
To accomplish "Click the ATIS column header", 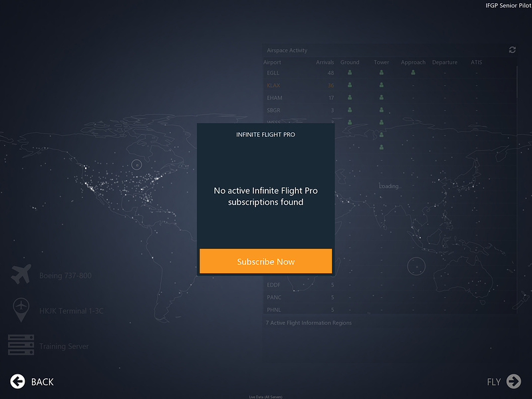I will [476, 63].
